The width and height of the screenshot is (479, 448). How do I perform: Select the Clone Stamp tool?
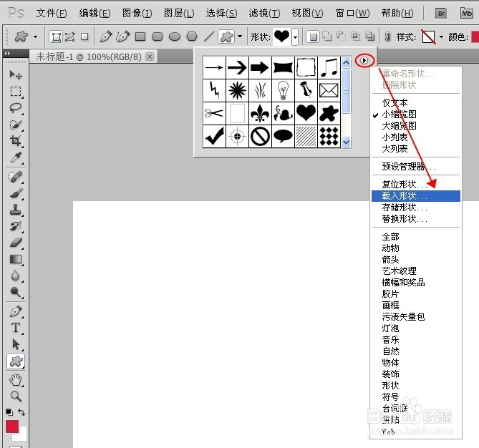coord(15,210)
